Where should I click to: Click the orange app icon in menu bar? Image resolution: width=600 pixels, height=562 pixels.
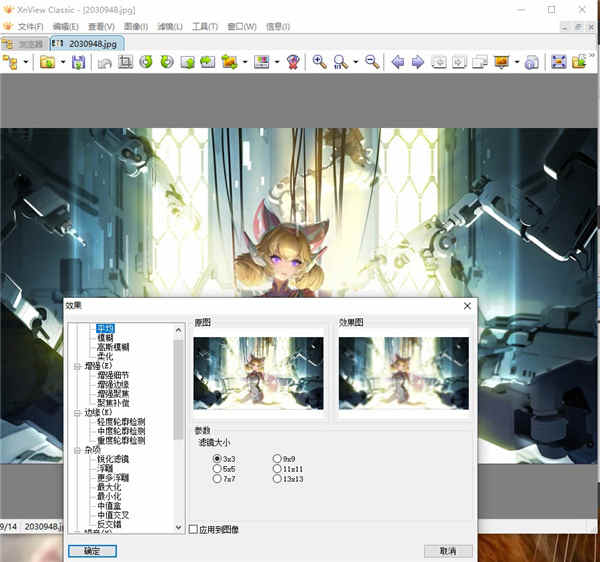[x=8, y=26]
